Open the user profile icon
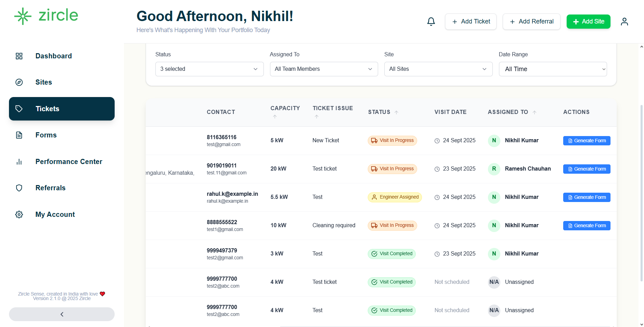This screenshot has height=327, width=644. (x=624, y=21)
